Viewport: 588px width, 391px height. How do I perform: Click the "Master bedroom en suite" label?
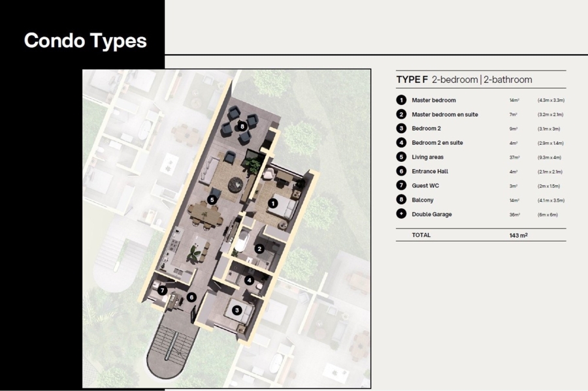pyautogui.click(x=445, y=114)
